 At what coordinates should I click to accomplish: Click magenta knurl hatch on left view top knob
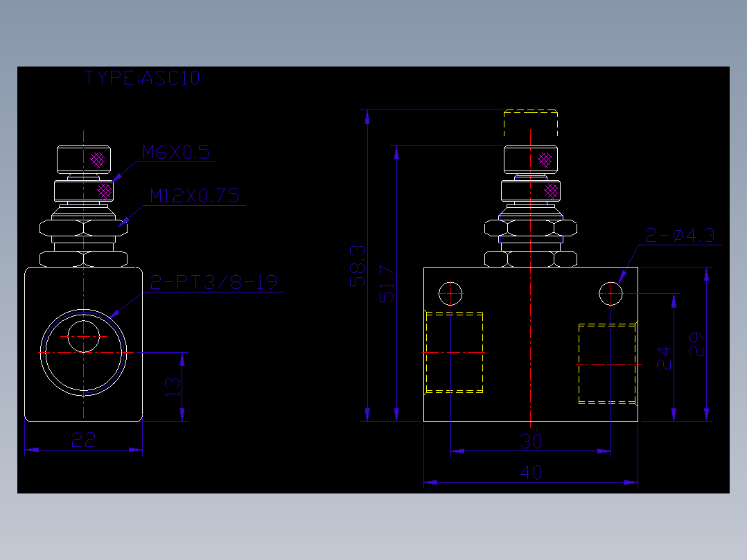(98, 159)
